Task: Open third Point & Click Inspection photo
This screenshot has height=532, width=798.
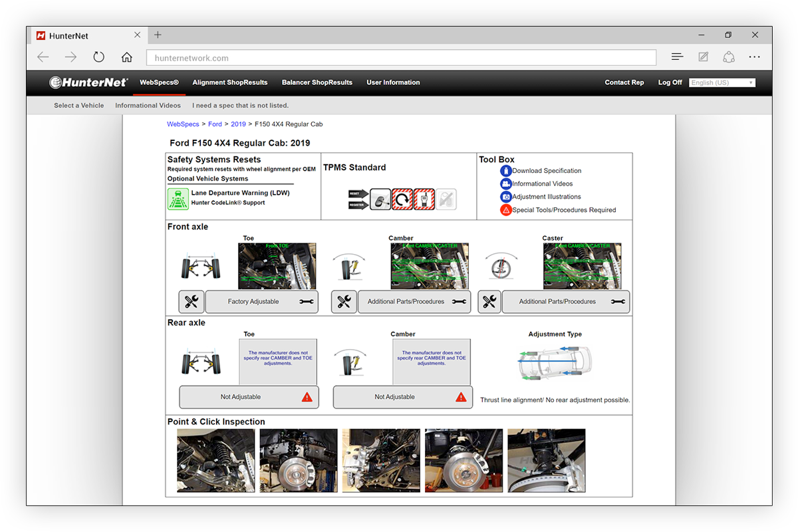Action: (381, 460)
